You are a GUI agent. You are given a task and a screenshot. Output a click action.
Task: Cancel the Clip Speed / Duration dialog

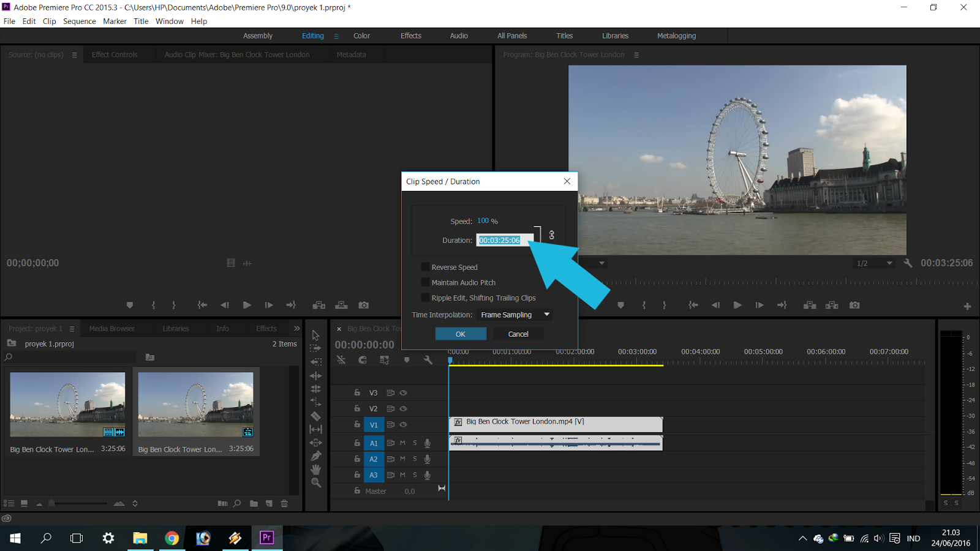coord(518,334)
